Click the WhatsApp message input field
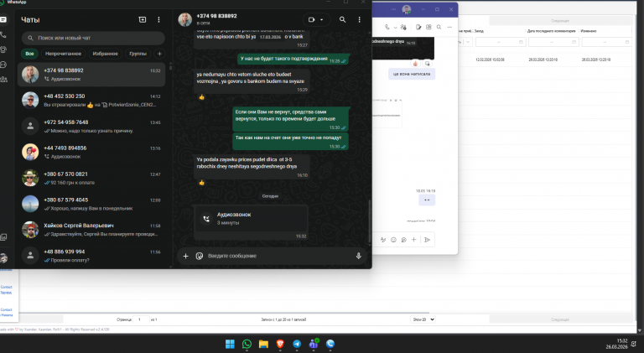 [x=279, y=256]
